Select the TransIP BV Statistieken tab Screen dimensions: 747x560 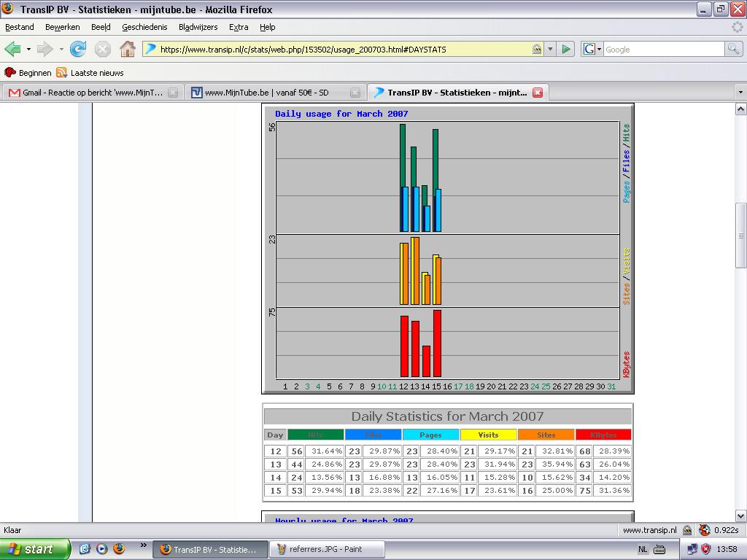point(458,93)
